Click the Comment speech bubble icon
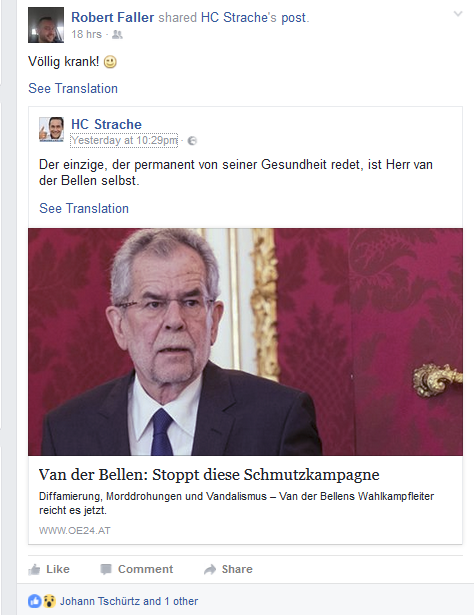 105,569
